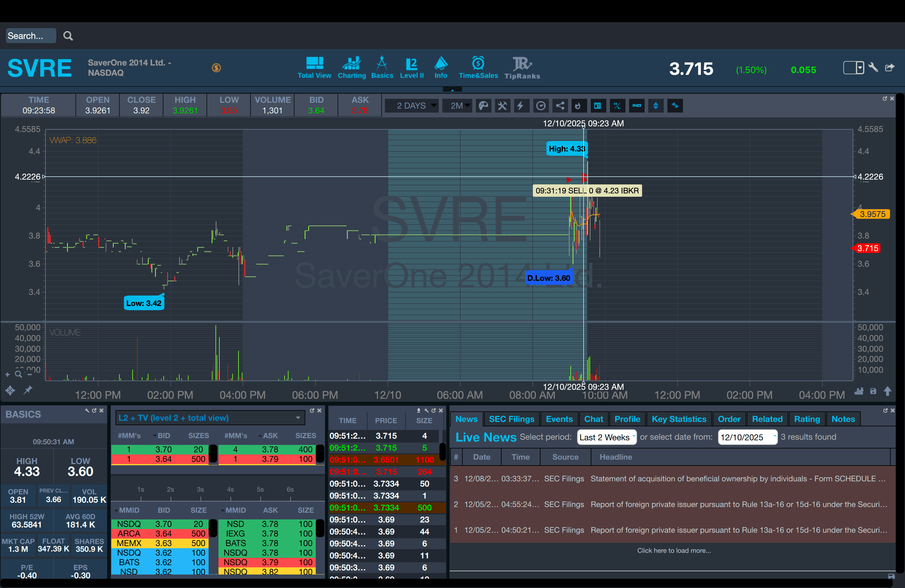
Task: Open the 2M interval dropdown
Action: coord(457,106)
